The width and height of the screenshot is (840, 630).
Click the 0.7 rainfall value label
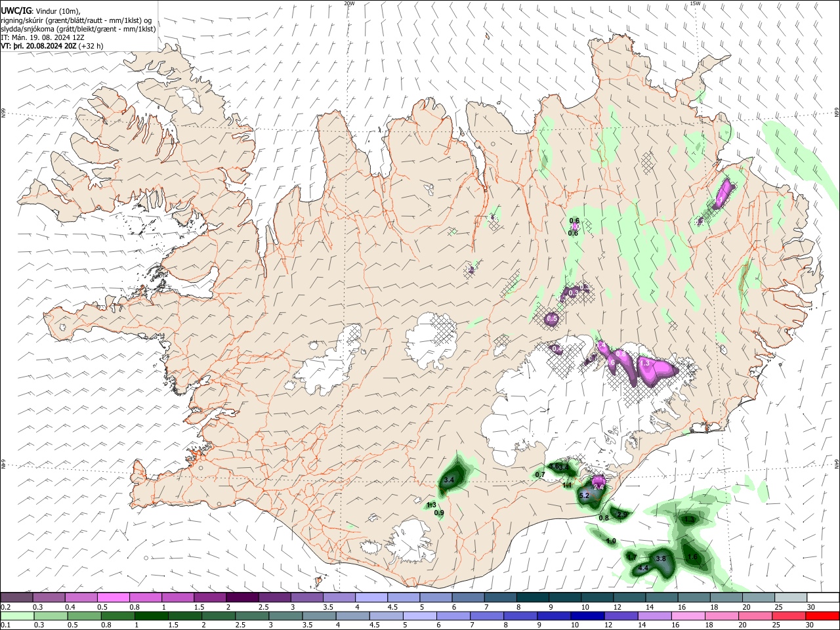coord(540,474)
